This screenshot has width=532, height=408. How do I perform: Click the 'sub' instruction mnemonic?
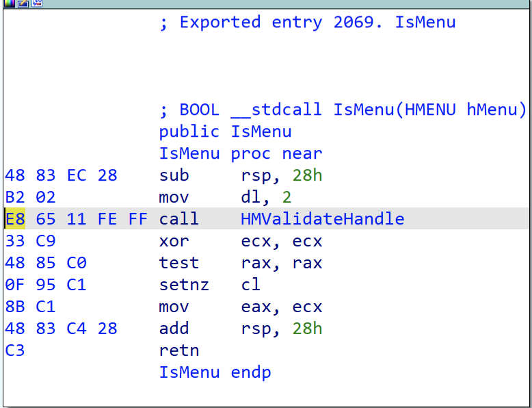pyautogui.click(x=174, y=175)
